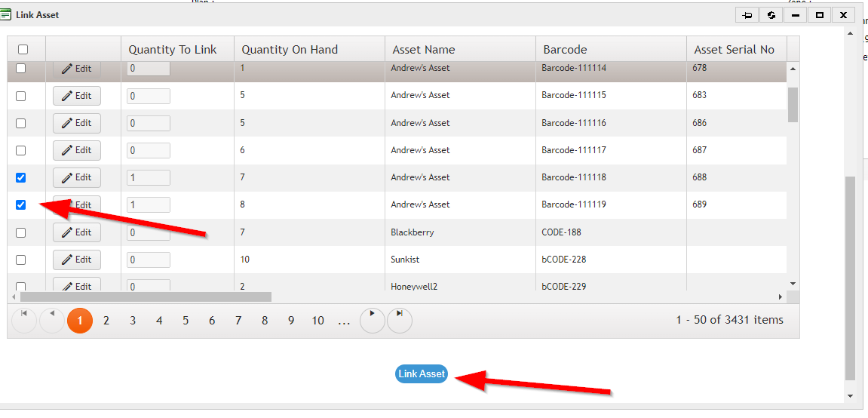Go to page 7
This screenshot has width=868, height=418.
(x=238, y=320)
